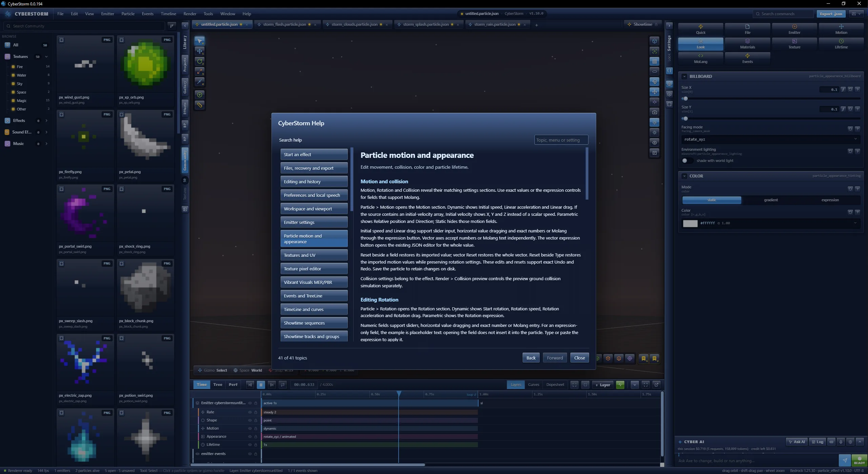Expand the Color #ffffff dropdown
The width and height of the screenshot is (868, 474).
[855, 223]
